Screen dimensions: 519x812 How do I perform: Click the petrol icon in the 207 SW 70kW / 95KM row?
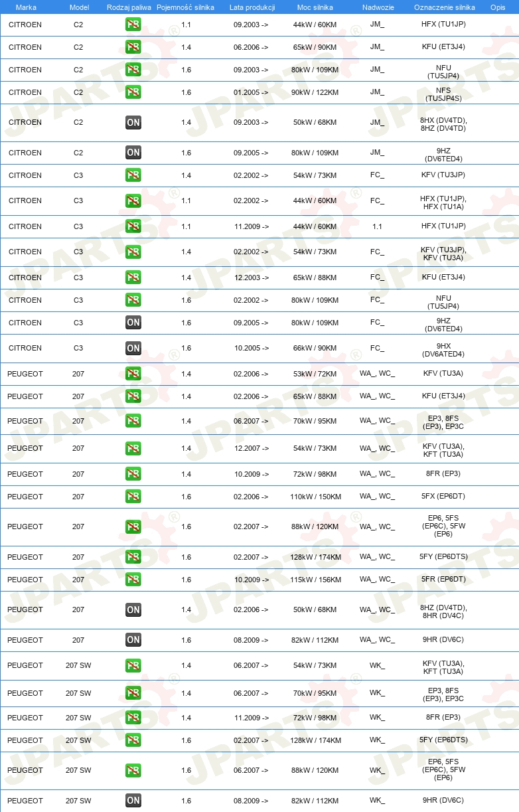(x=133, y=693)
